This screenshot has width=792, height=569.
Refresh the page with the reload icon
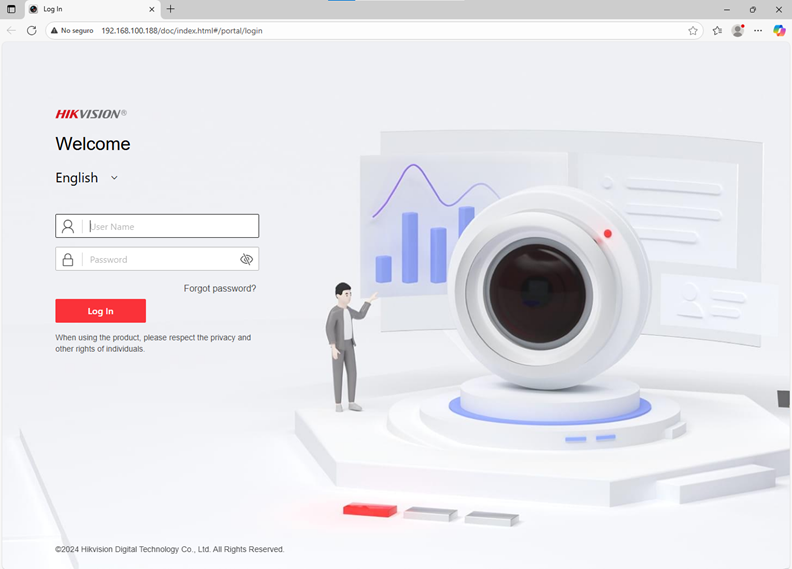32,31
